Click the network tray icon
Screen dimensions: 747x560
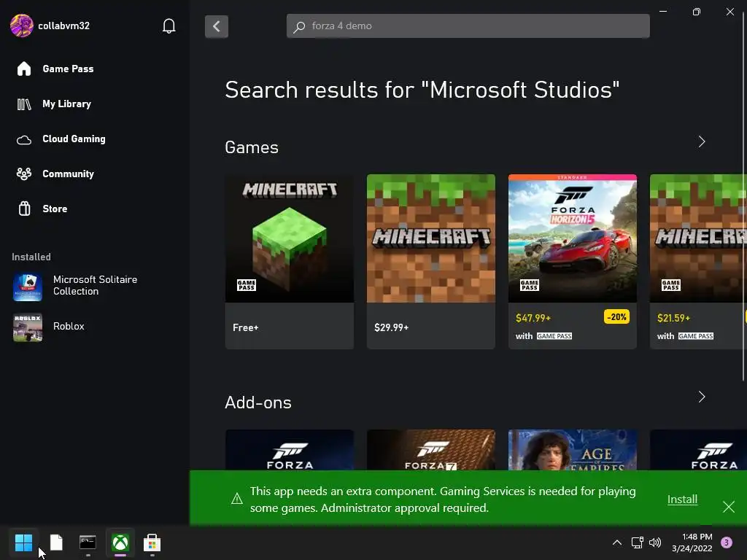tap(637, 542)
